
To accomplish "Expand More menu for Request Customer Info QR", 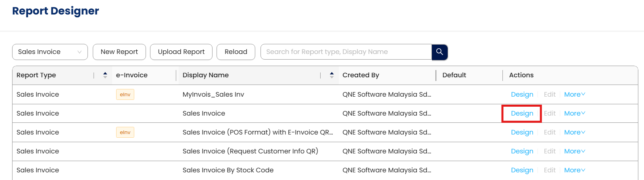I will 574,151.
